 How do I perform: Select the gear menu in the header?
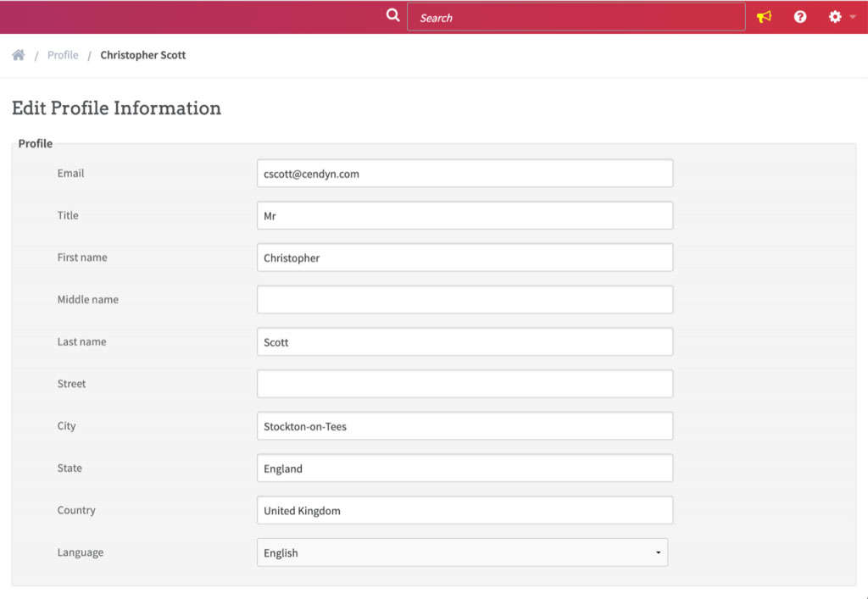(834, 16)
